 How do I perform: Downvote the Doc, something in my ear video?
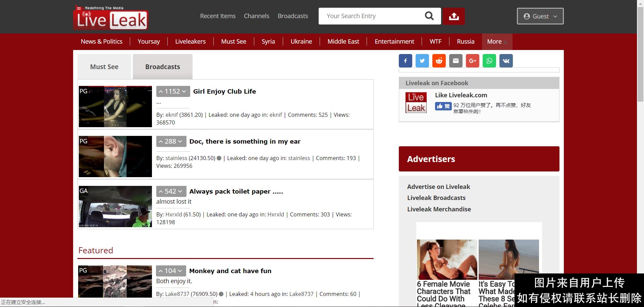(180, 142)
